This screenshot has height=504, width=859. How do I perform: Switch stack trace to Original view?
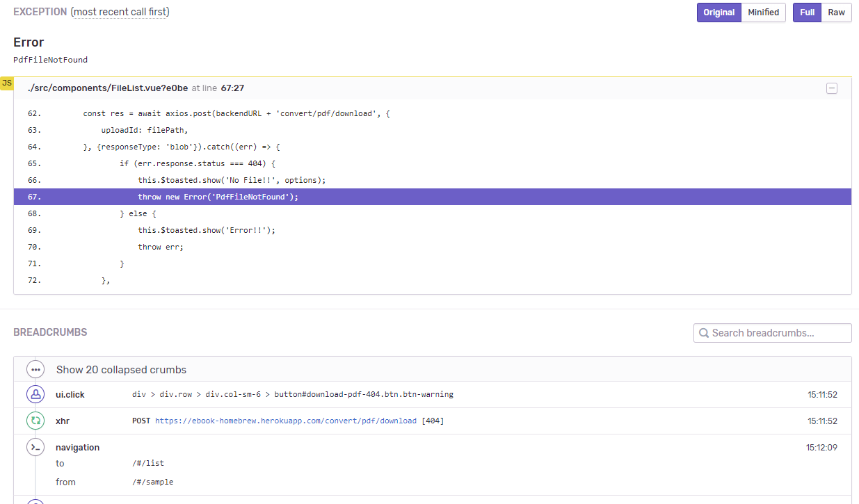coord(718,13)
